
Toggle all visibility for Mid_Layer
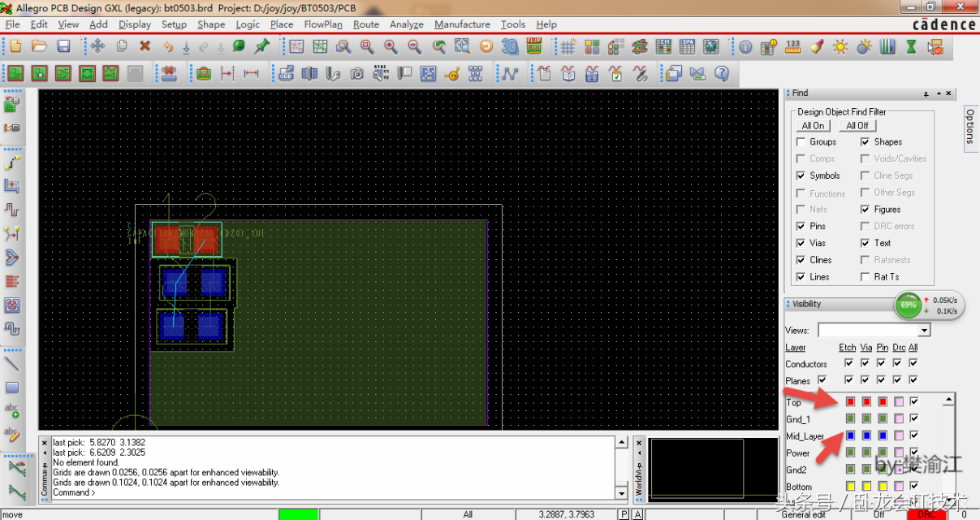pos(914,435)
